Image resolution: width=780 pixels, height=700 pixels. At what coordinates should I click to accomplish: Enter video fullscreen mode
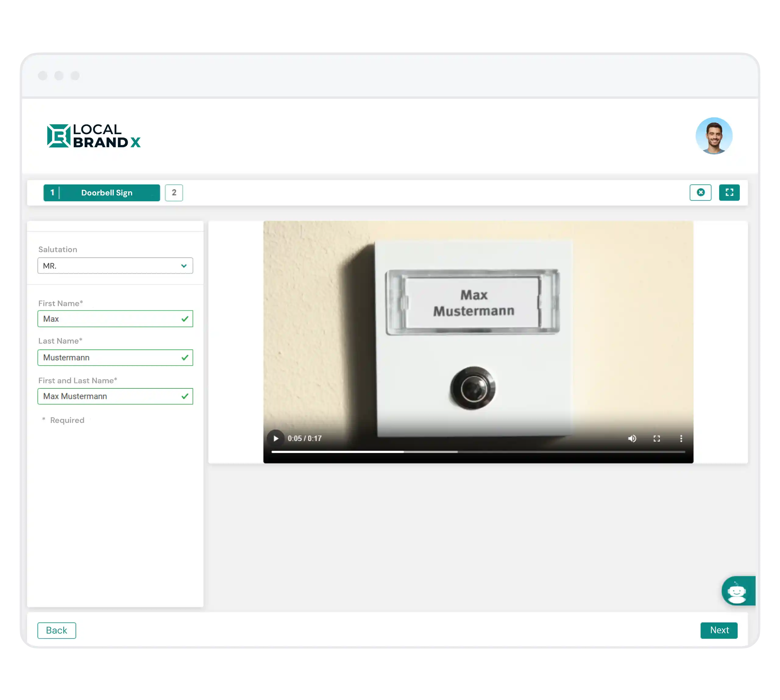pos(656,438)
